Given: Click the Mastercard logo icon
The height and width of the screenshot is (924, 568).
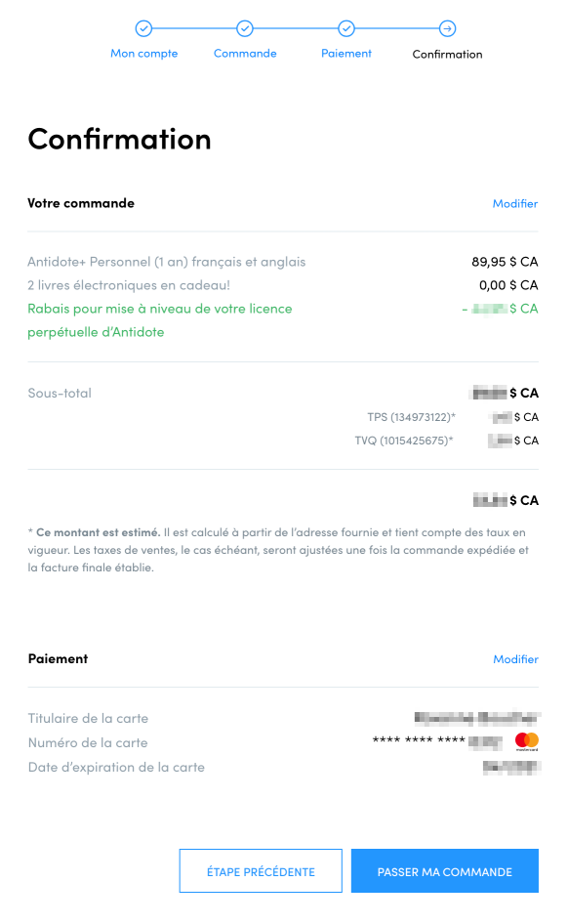Looking at the screenshot, I should point(527,741).
